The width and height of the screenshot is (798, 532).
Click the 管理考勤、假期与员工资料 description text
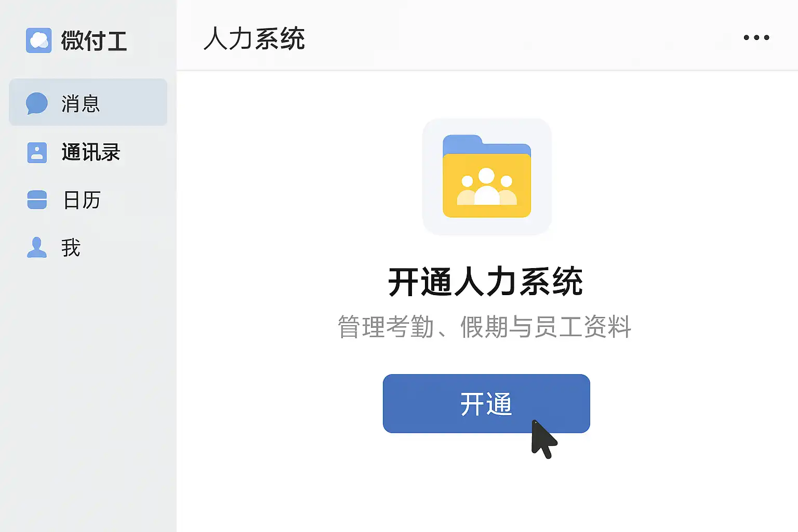[x=484, y=327]
